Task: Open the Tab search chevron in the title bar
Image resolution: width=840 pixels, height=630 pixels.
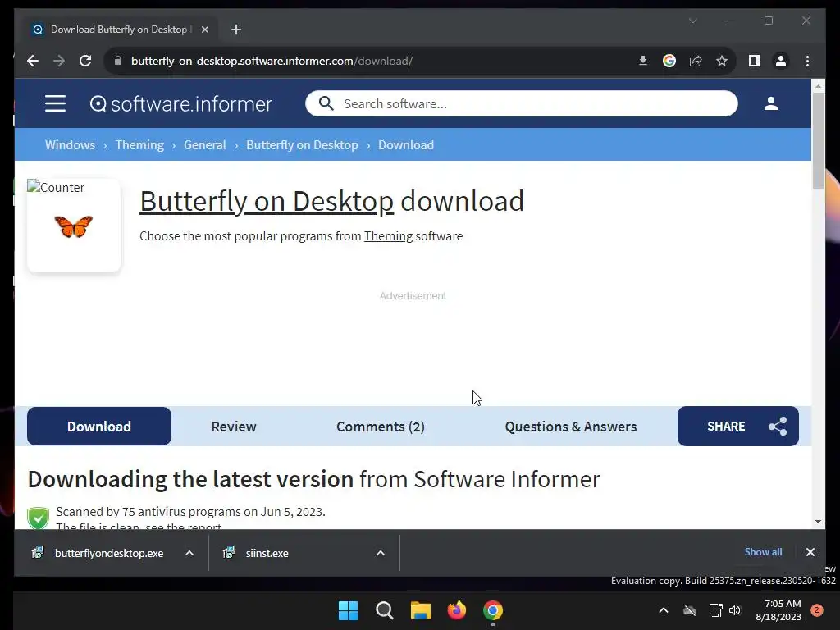Action: coord(692,21)
